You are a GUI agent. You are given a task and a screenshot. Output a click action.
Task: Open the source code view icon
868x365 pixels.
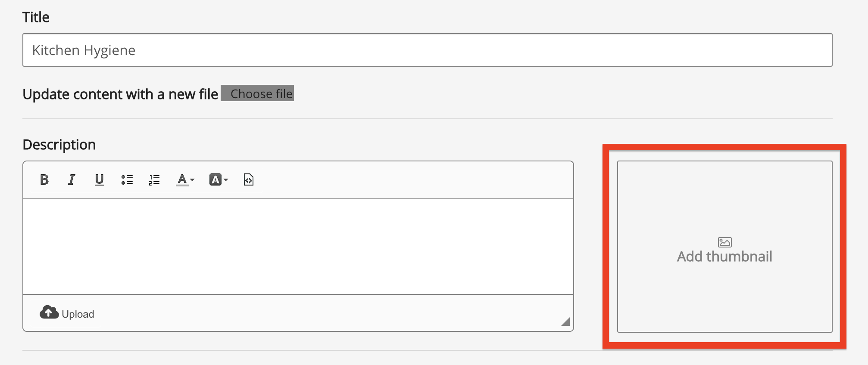[249, 179]
